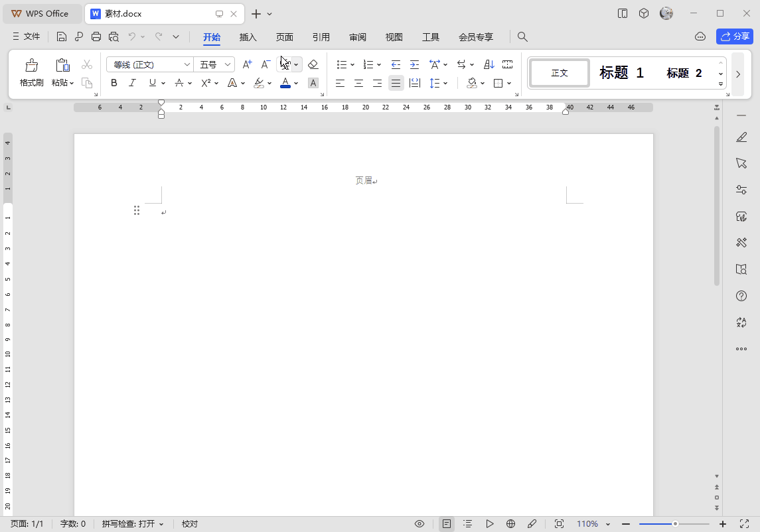Select the distraction-free center view icon
The width and height of the screenshot is (760, 532).
[x=558, y=523]
